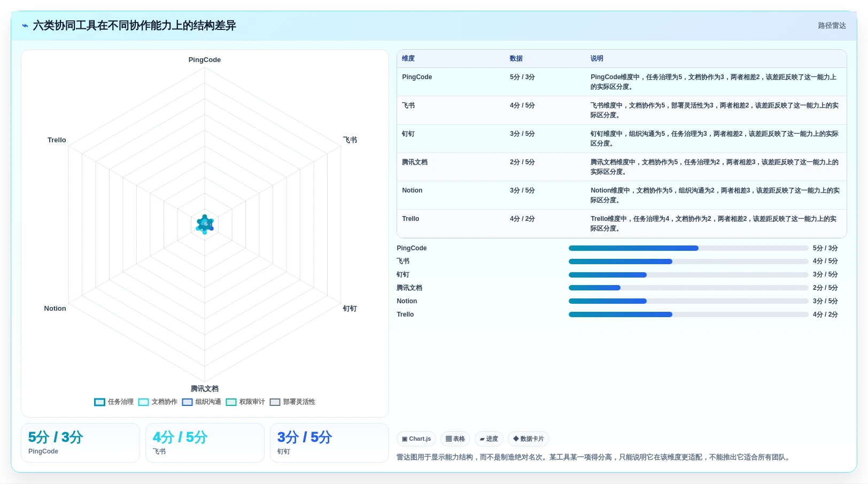This screenshot has width=868, height=484.
Task: Click the 说明 column header
Action: 597,59
